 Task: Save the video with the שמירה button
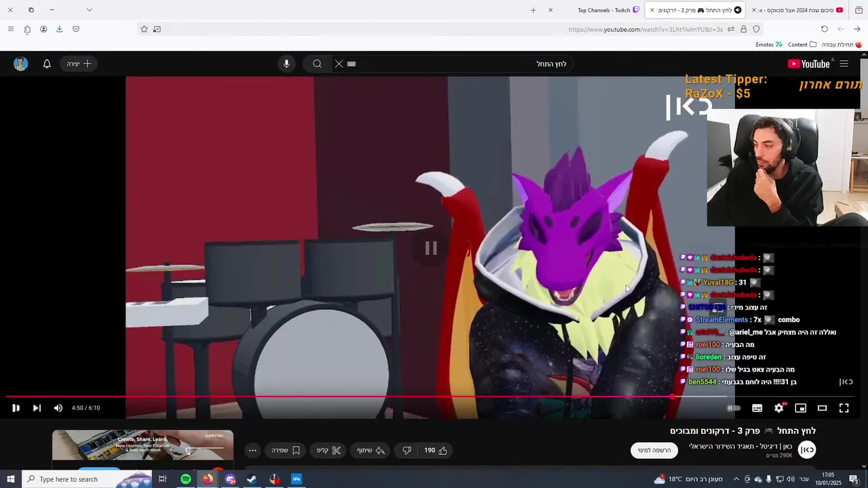coord(285,450)
